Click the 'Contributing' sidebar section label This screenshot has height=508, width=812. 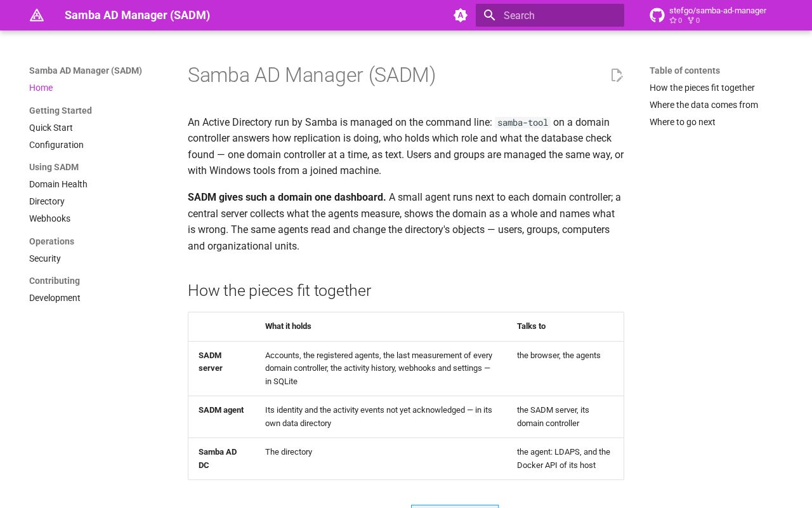[55, 281]
